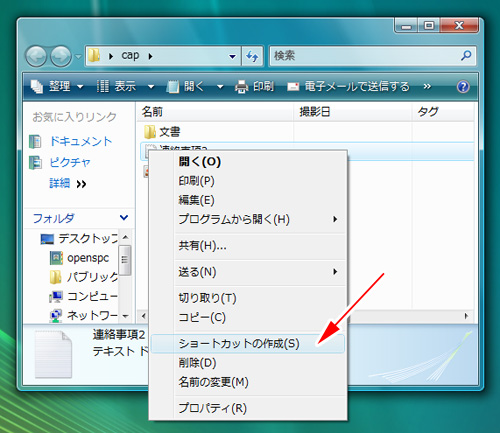The height and width of the screenshot is (433, 500).
Task: Open the address bar history dropdown
Action: [x=232, y=56]
